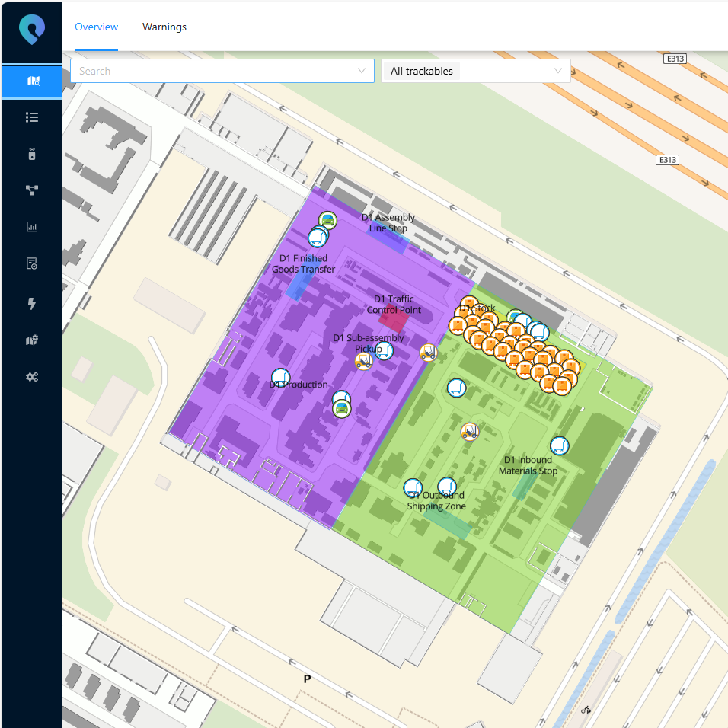Click the cart marker above D1 Inbound Materials Stop

coord(559,445)
